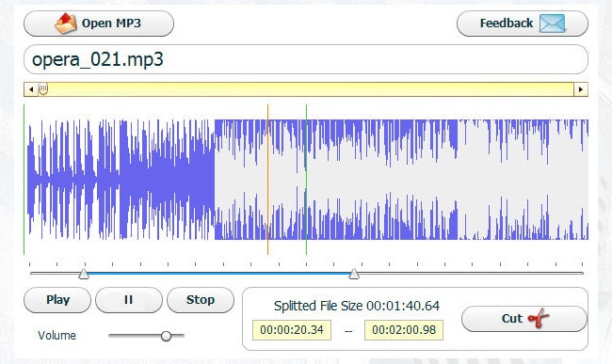
Task: Click the start selection triangle handle
Action: 84,274
